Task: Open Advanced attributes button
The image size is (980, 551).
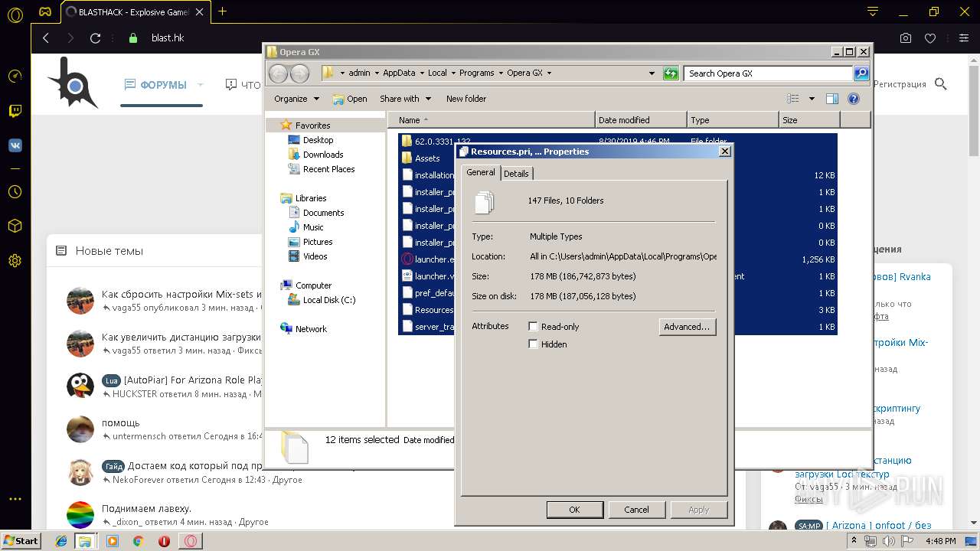Action: (688, 327)
